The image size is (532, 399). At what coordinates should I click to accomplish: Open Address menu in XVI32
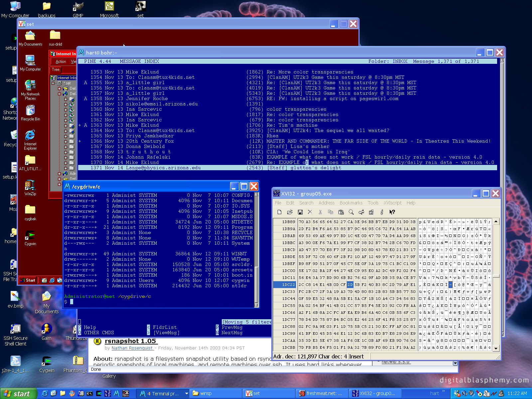click(x=327, y=203)
